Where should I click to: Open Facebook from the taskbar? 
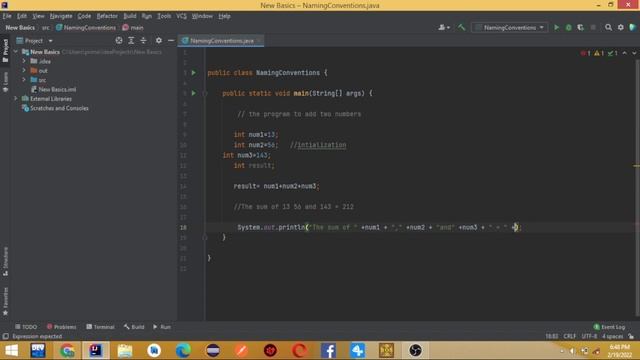tap(329, 351)
